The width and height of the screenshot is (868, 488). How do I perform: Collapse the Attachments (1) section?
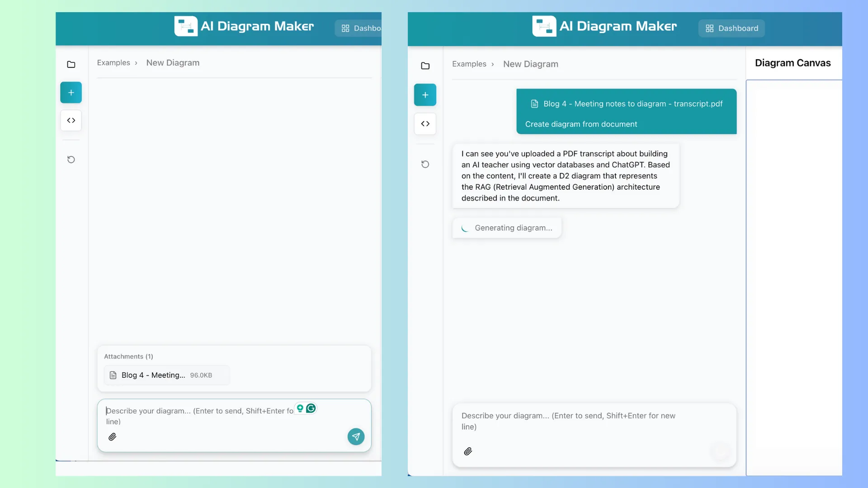[x=128, y=356]
